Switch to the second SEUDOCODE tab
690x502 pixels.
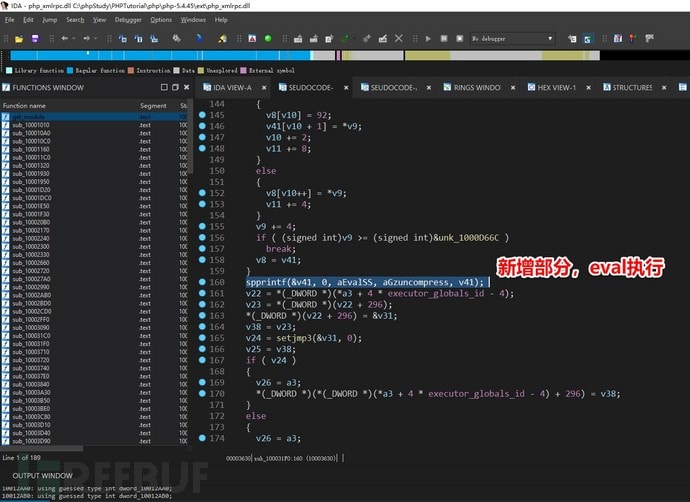point(393,88)
